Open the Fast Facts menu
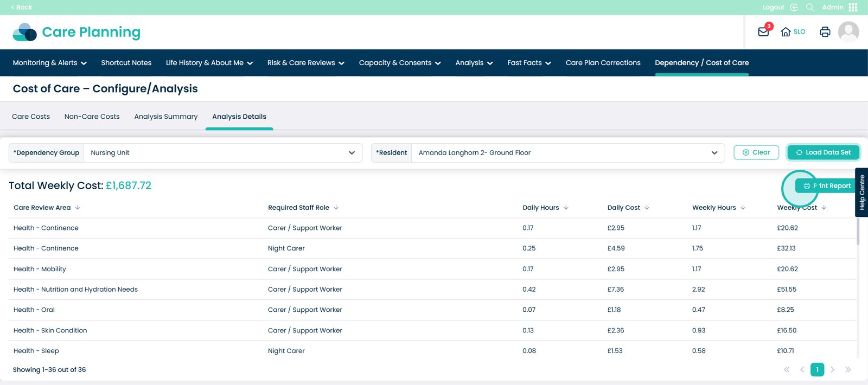 pos(529,63)
